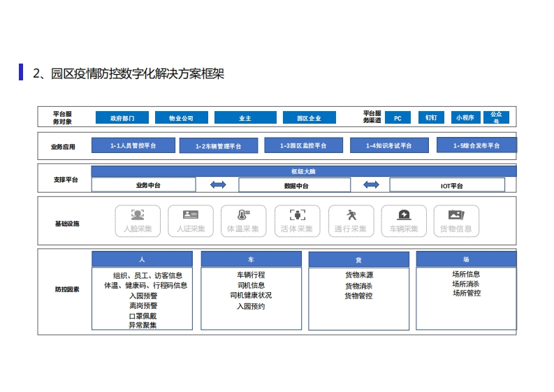Click the 货 column header
554x392 pixels.
click(x=358, y=259)
